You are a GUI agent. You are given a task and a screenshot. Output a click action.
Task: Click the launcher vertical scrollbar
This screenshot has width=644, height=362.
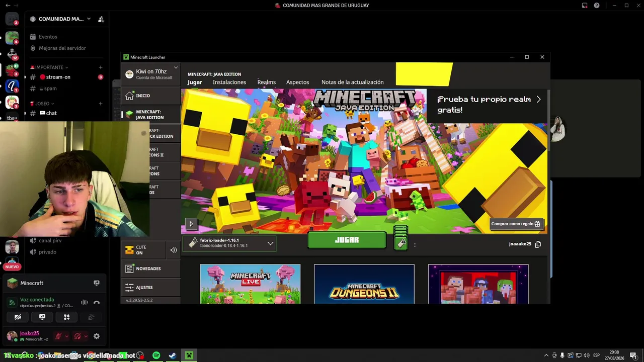549,121
